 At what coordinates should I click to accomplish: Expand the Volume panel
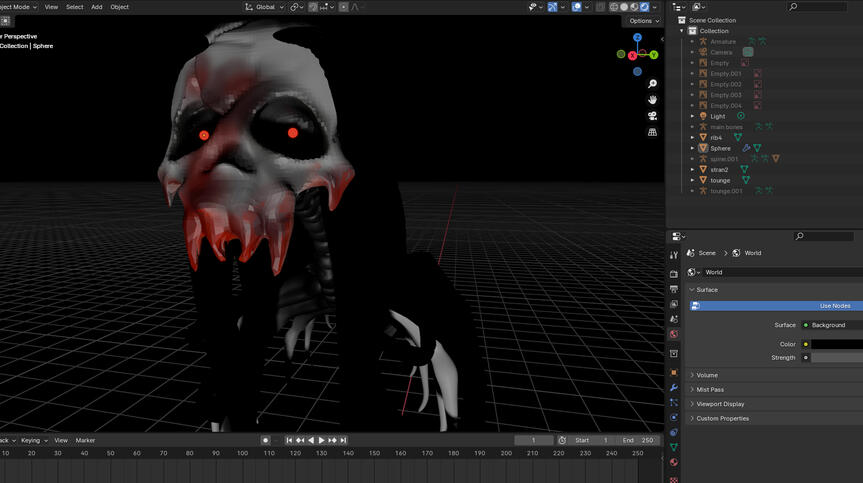(708, 375)
